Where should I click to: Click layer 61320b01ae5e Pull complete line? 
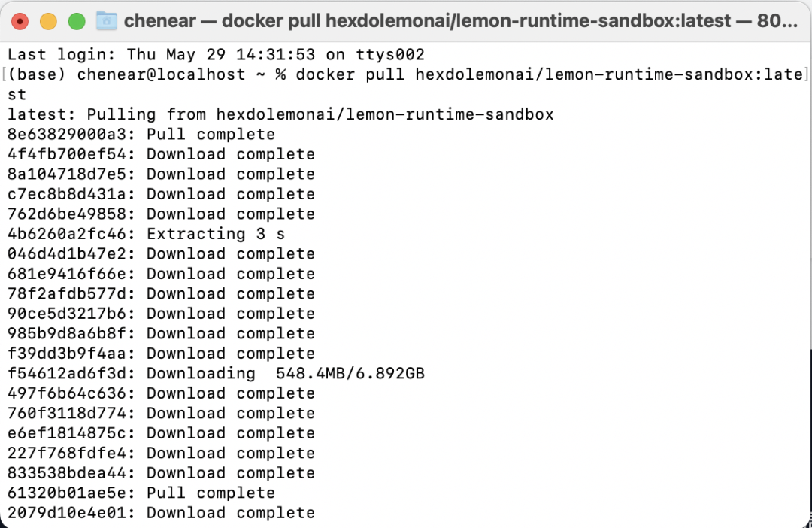[x=141, y=493]
